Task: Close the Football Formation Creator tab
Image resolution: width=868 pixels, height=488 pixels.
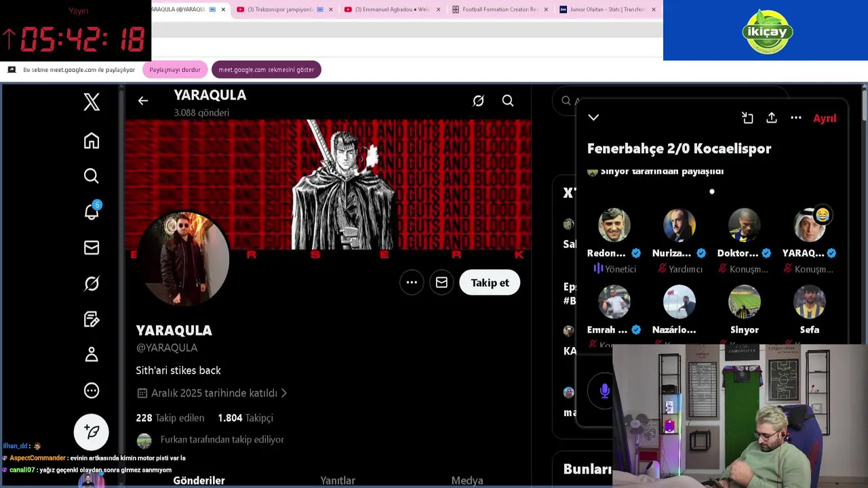Action: click(x=546, y=9)
